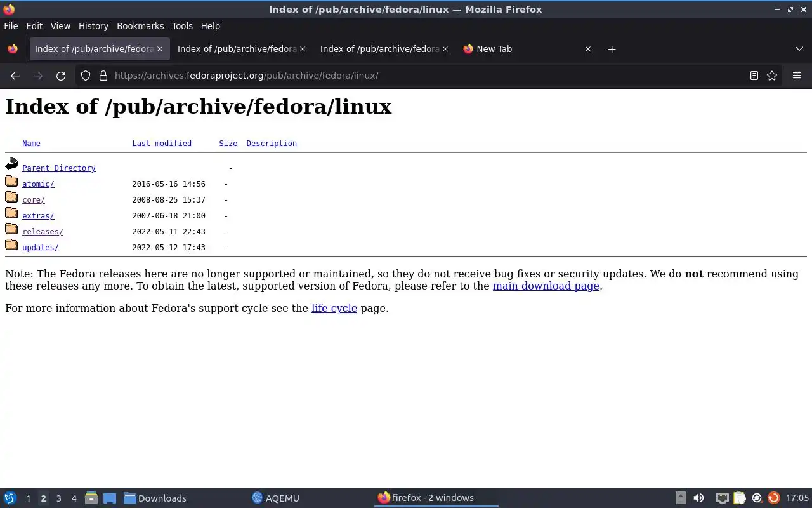Click the removable media tray icon

[680, 498]
